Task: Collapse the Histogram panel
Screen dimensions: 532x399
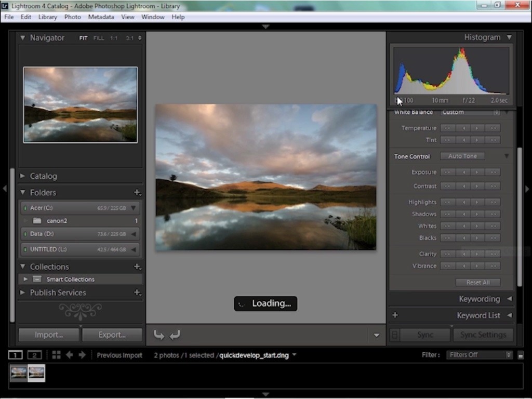Action: [x=509, y=37]
